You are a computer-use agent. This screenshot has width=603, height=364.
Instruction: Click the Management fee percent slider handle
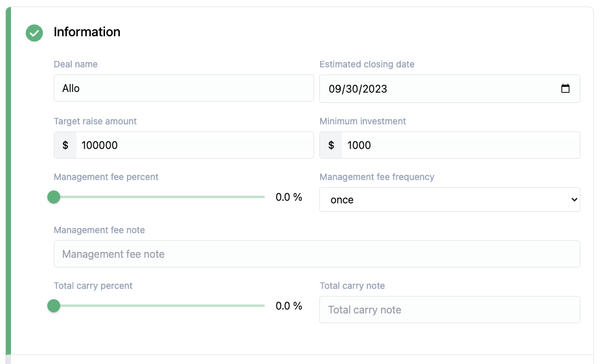coord(54,197)
